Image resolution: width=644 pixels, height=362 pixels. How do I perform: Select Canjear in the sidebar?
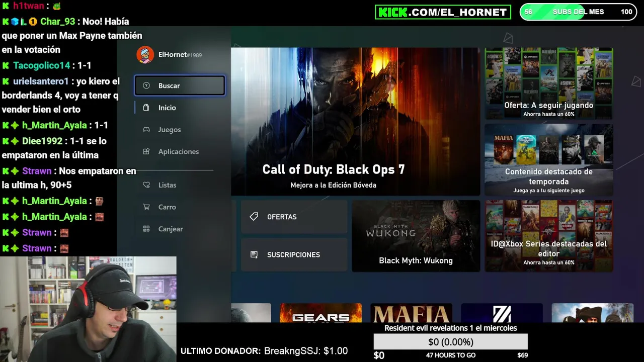(180, 229)
